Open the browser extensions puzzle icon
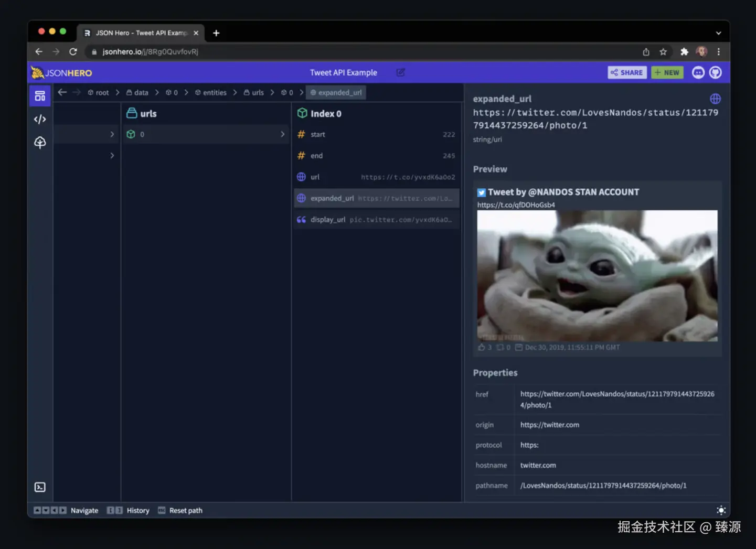The height and width of the screenshot is (549, 756). pos(684,51)
